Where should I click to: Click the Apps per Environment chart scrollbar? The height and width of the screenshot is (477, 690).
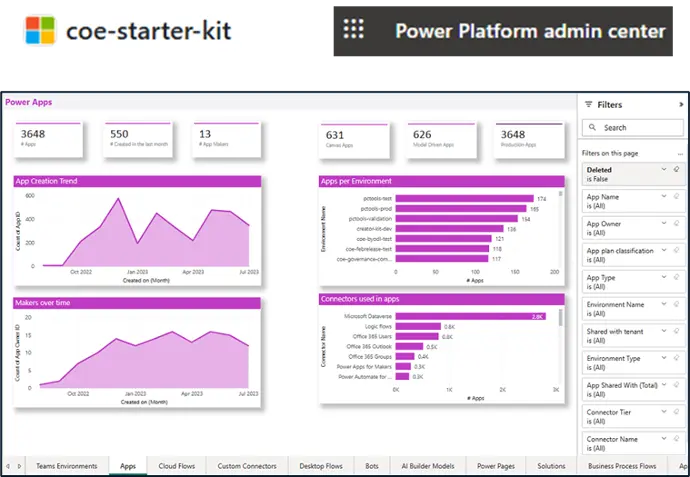[560, 194]
